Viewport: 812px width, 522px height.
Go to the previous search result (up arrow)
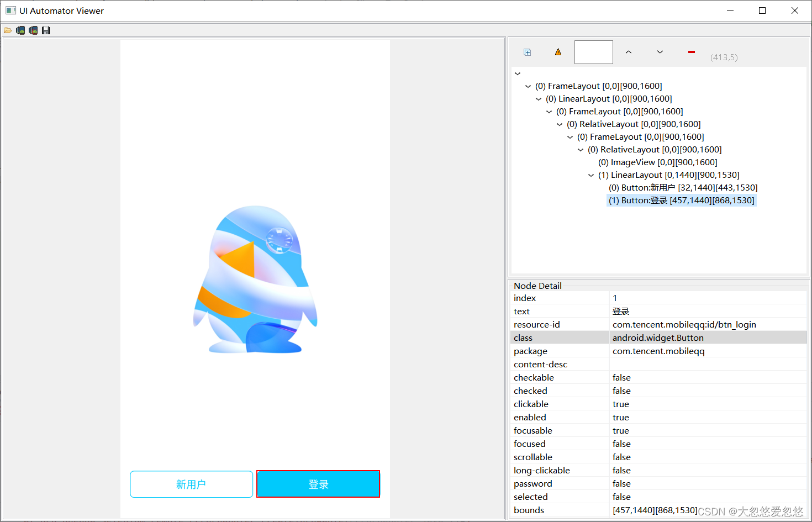(629, 52)
